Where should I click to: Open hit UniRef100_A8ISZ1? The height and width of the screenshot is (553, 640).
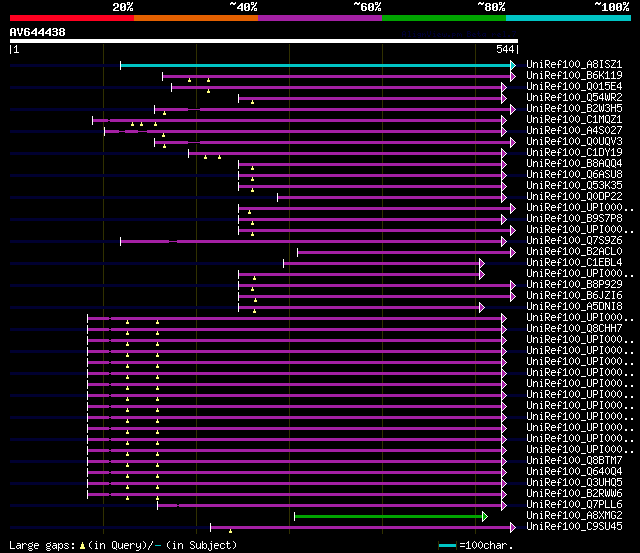point(574,64)
